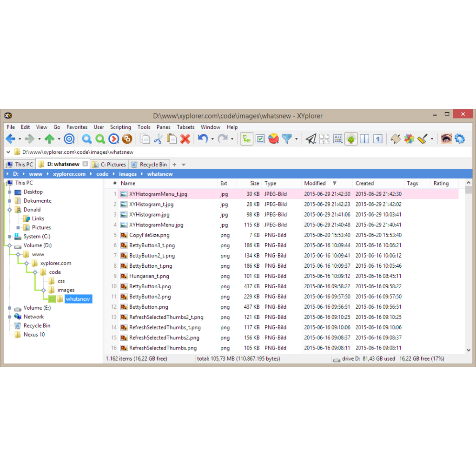This screenshot has width=476, height=476.
Task: Close the D: whatsnew tab
Action: click(x=86, y=164)
